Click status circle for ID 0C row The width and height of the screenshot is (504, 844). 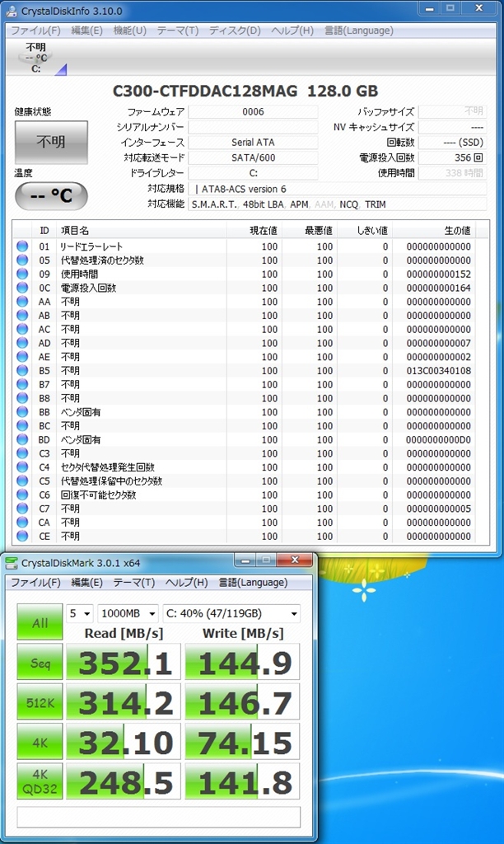(22, 288)
